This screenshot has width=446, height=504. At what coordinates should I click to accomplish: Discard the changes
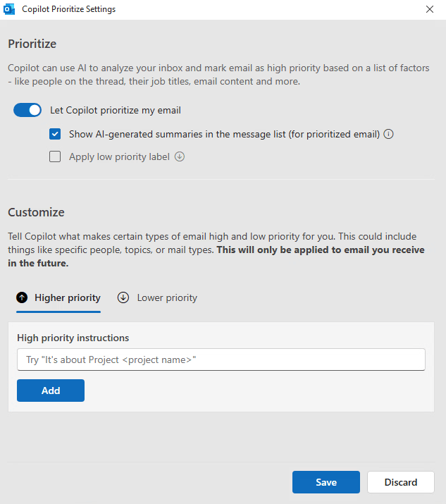point(401,482)
